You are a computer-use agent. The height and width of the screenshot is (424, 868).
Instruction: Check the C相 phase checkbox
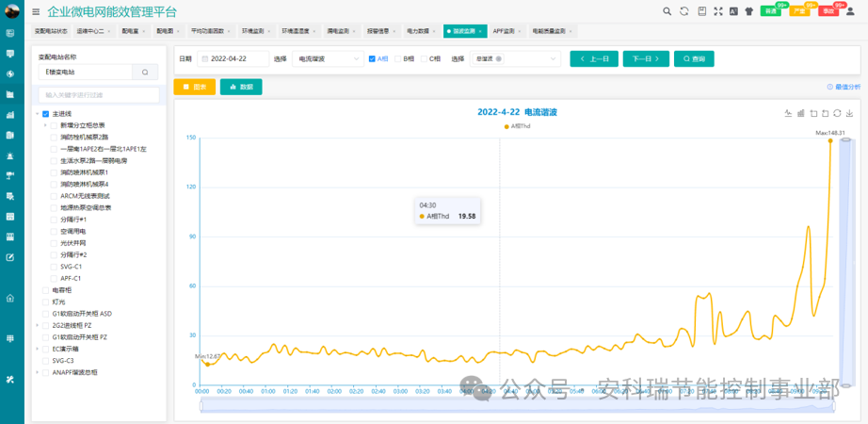pyautogui.click(x=424, y=58)
